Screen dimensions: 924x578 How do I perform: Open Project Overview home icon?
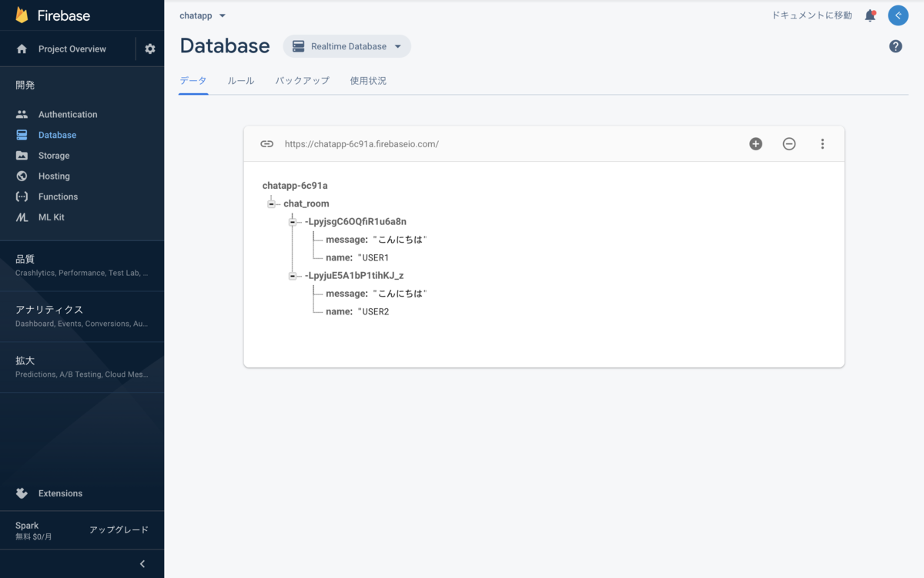22,49
